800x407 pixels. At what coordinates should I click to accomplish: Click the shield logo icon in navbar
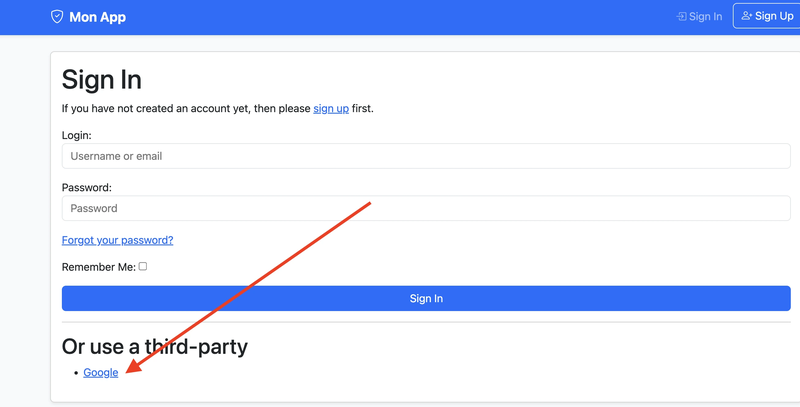[57, 17]
